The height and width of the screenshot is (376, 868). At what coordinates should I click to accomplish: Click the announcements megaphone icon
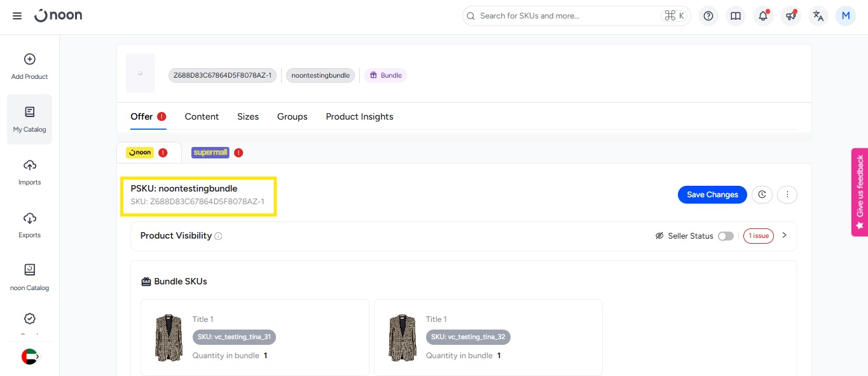point(790,16)
